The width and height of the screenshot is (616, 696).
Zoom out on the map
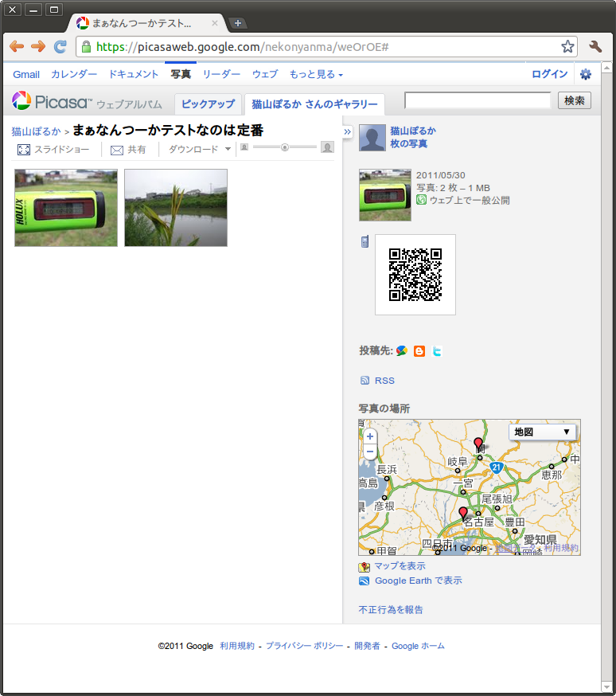[x=370, y=452]
